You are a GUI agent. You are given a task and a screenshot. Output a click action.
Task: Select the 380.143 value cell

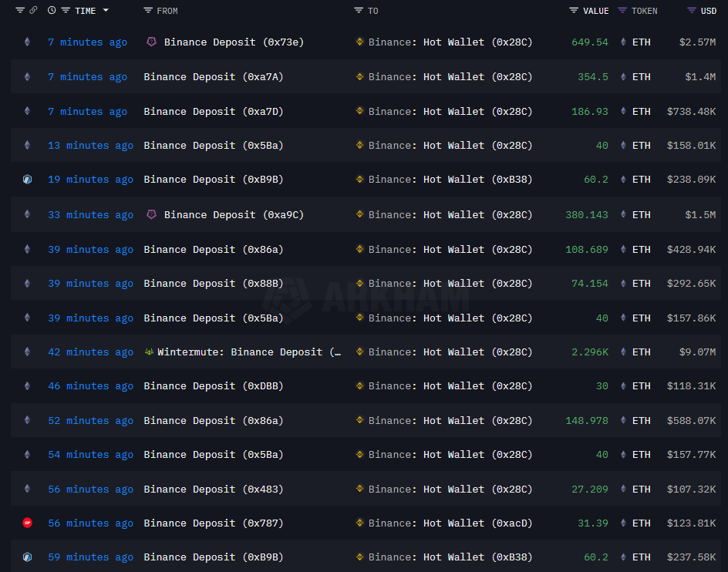(x=587, y=215)
